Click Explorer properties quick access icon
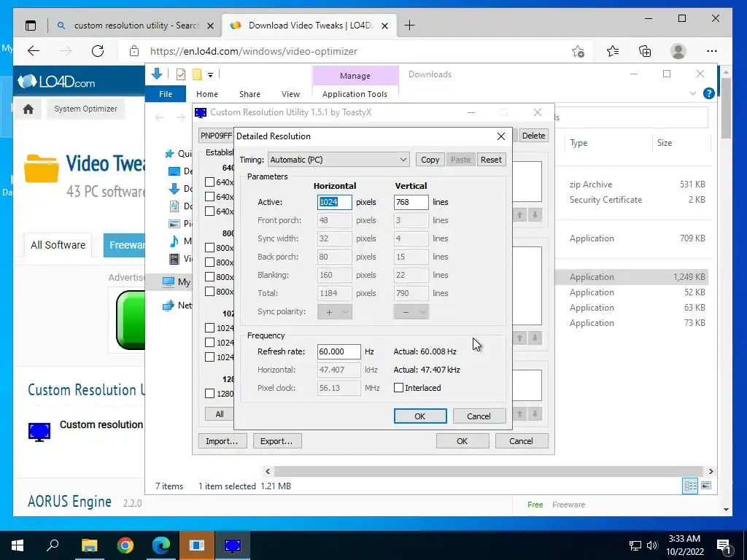 [x=181, y=74]
